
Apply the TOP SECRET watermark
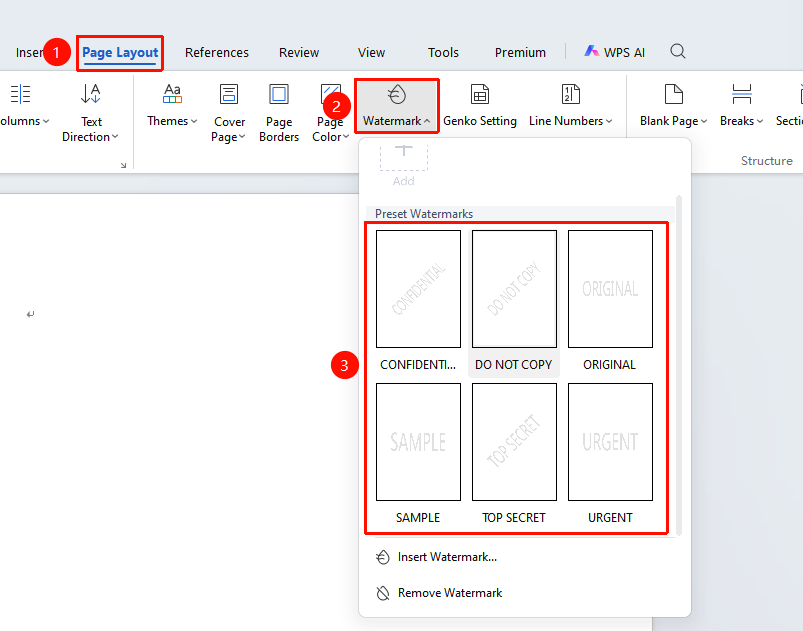tap(514, 454)
